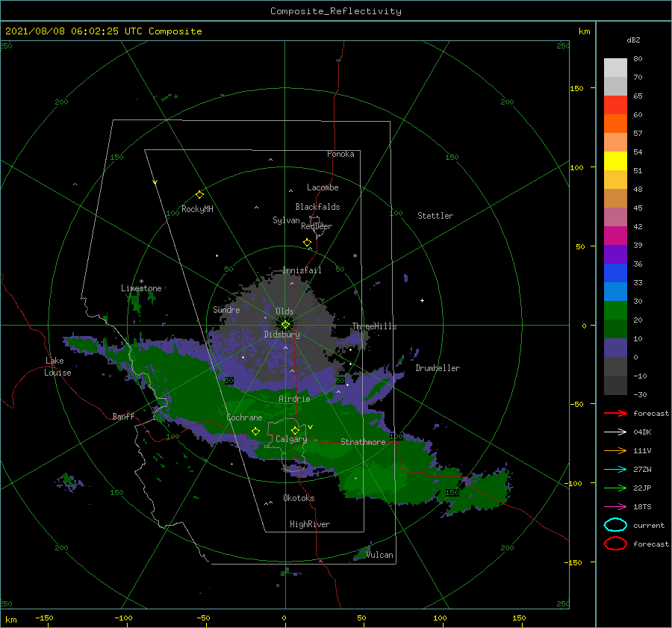Click the cyan current ellipse icon
The image size is (672, 628).
615,525
